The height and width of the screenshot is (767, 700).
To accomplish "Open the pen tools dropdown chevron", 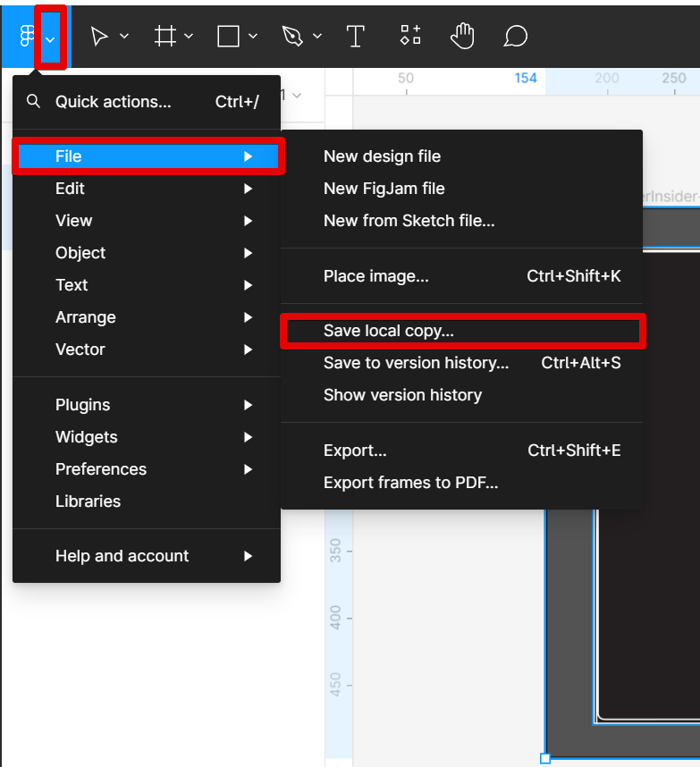I will [317, 37].
